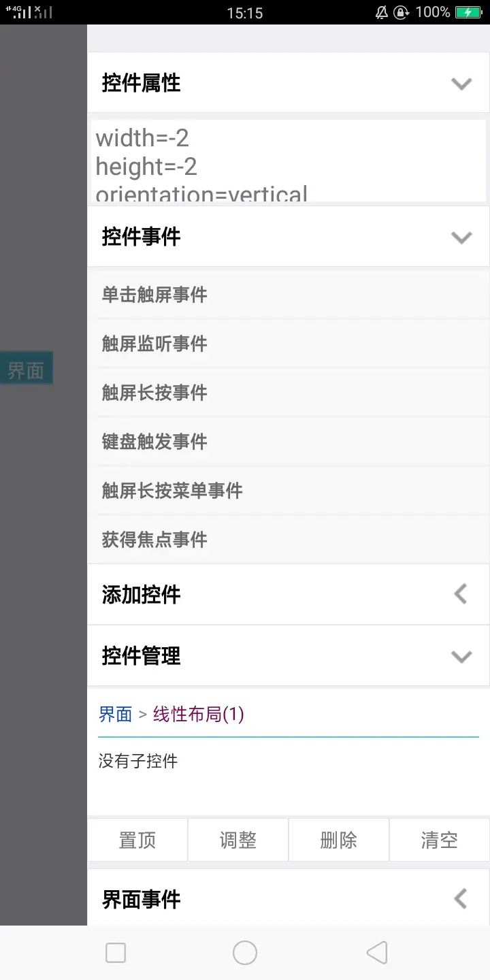
Task: Select 触屏监听事件 event
Action: [154, 344]
